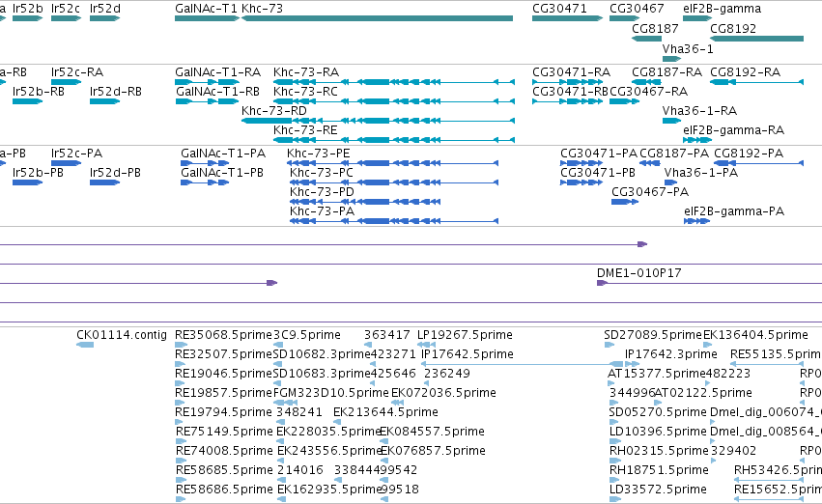Select the Ir52d gene label
The image size is (822, 504).
click(x=105, y=9)
